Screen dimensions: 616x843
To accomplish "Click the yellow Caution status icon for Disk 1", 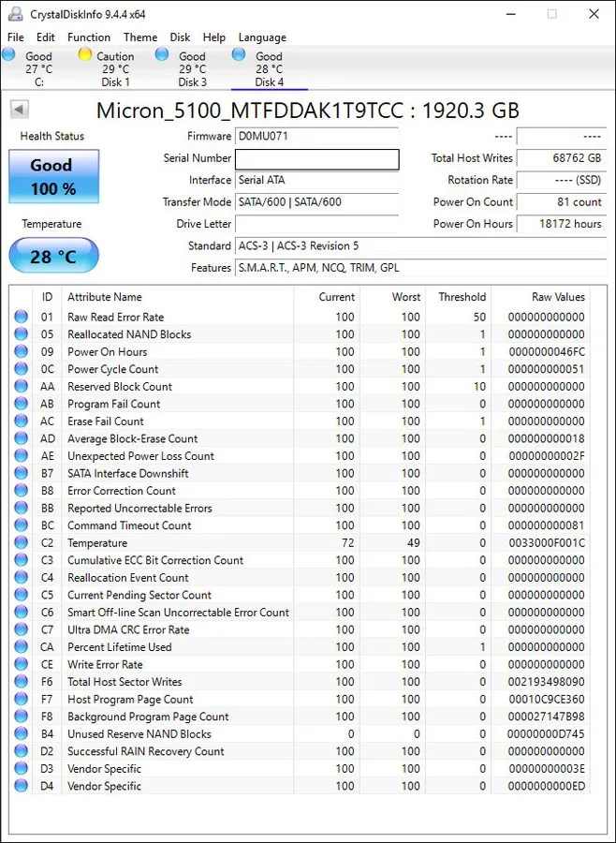I will 85,54.
